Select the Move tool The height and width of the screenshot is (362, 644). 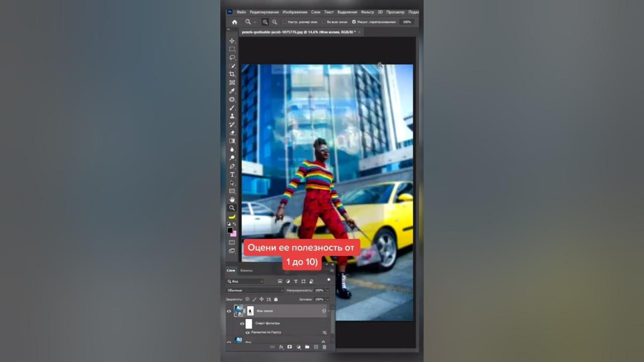(232, 41)
